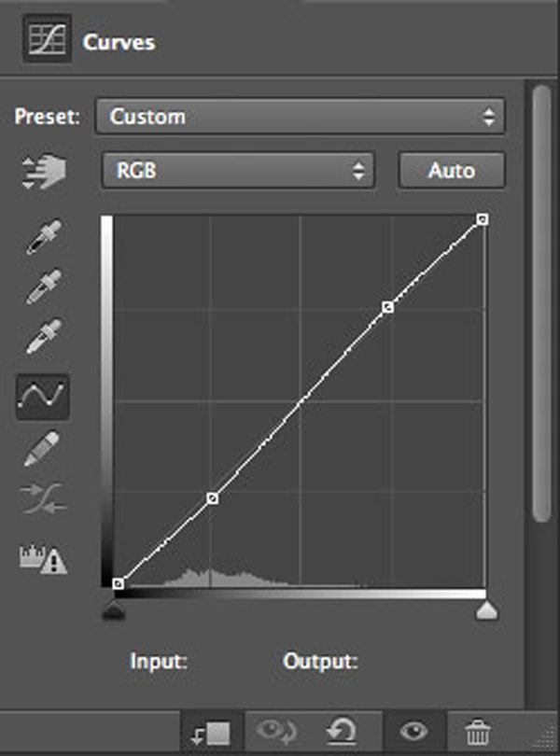
Task: Pick the black point eyedropper
Action: point(44,236)
